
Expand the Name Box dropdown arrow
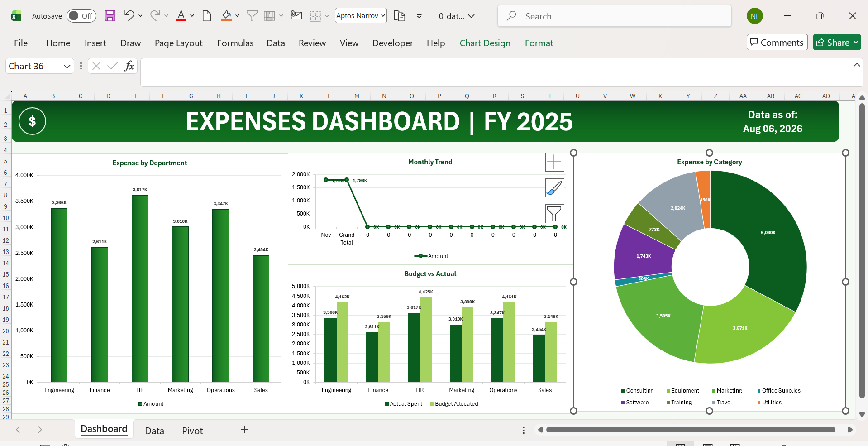click(x=67, y=66)
